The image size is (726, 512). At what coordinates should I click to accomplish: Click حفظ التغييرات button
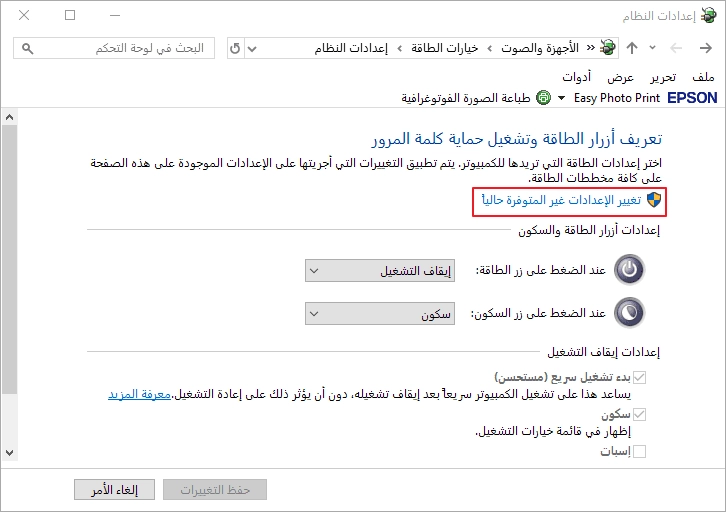pos(215,490)
